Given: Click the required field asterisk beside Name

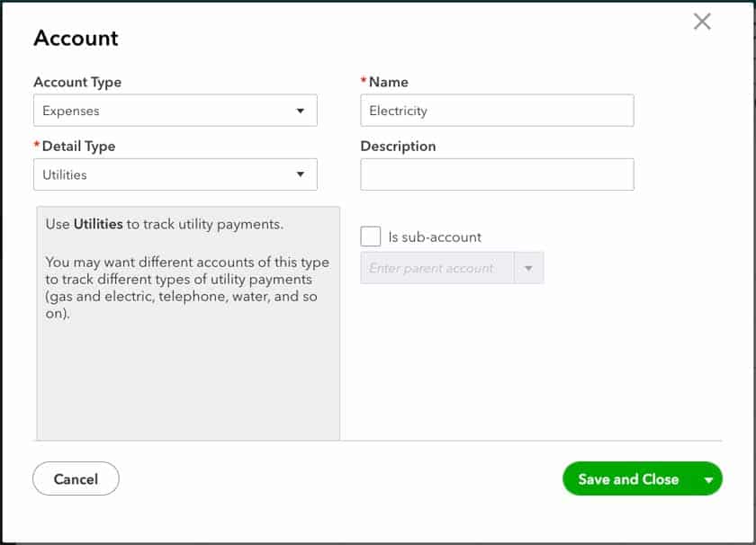Looking at the screenshot, I should [362, 81].
